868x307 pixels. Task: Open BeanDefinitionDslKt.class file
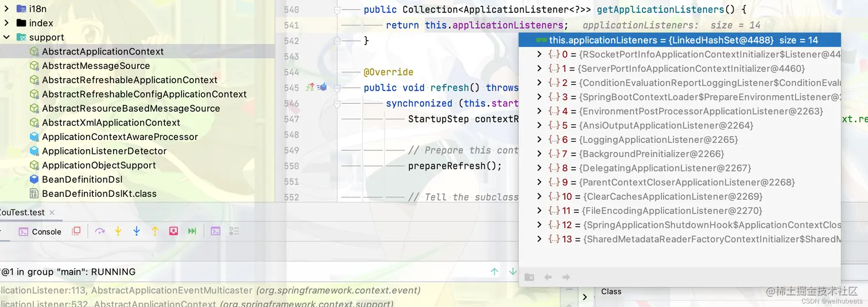tap(99, 194)
